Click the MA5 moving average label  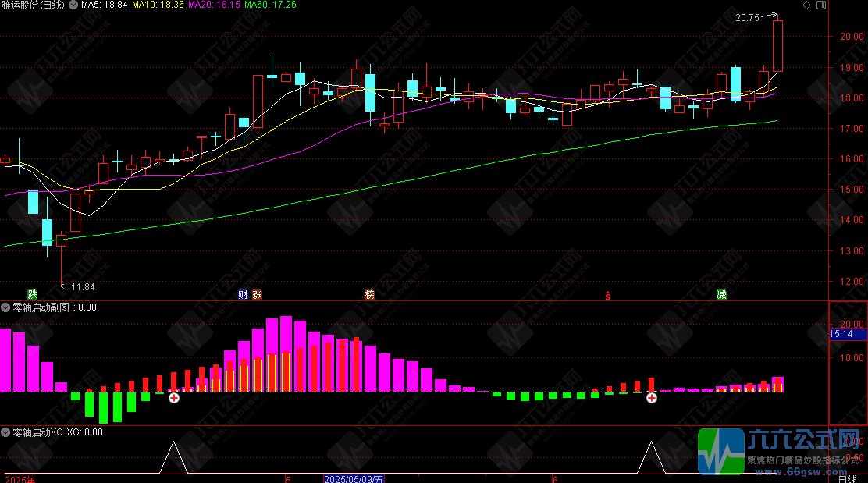pyautogui.click(x=105, y=5)
